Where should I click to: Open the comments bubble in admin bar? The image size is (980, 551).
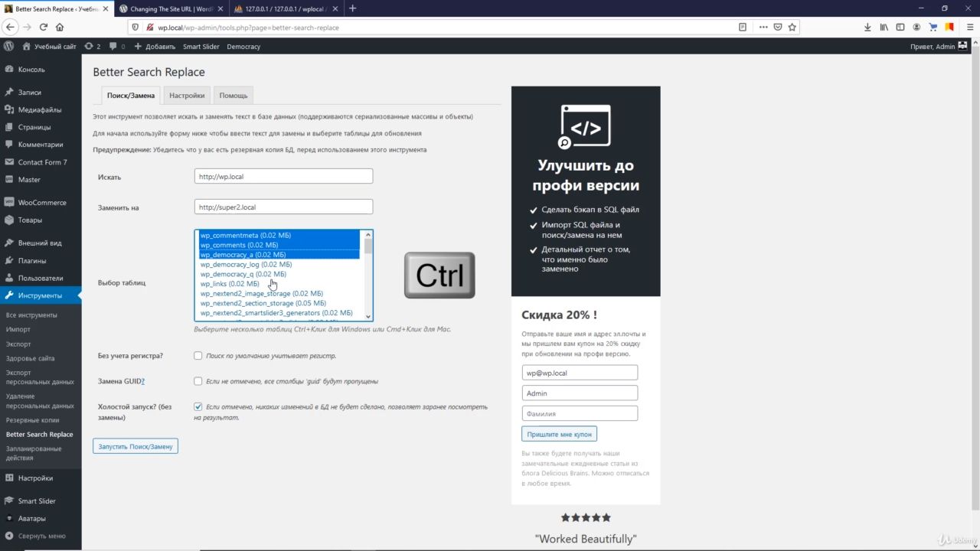tap(117, 47)
